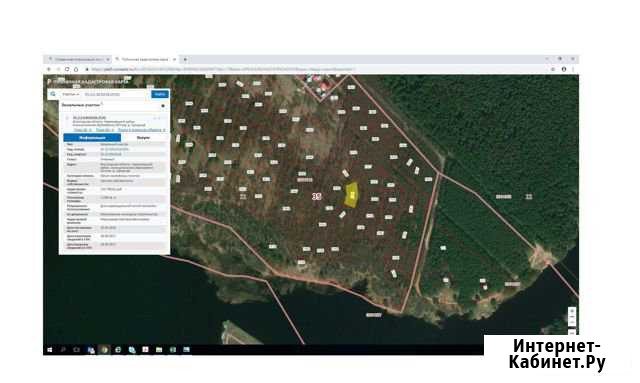Switch to the first browser tab

point(78,60)
